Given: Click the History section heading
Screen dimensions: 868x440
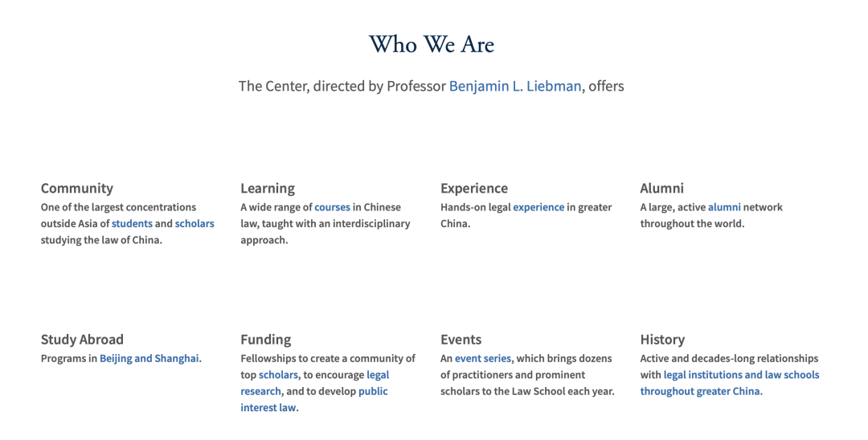Looking at the screenshot, I should tap(662, 339).
